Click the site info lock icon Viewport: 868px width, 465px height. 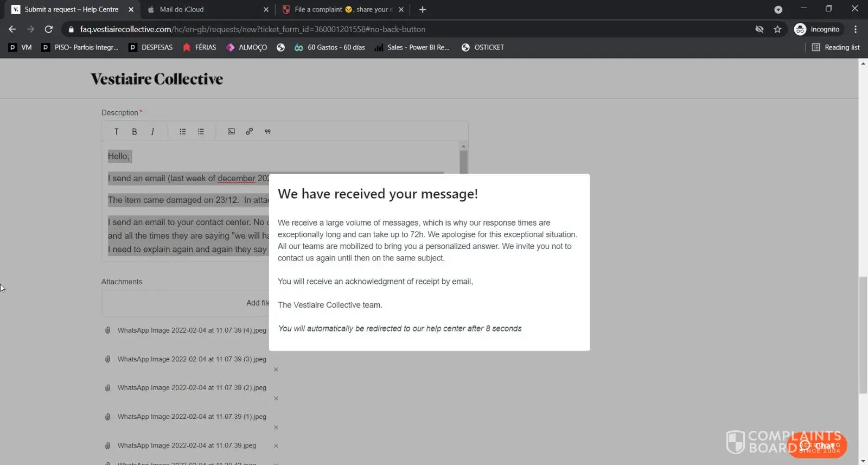click(x=71, y=29)
